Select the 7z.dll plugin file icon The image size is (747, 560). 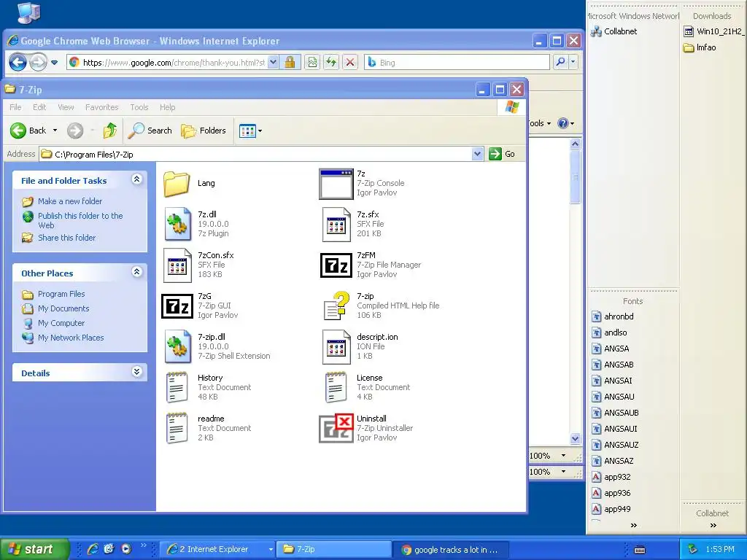click(x=178, y=225)
